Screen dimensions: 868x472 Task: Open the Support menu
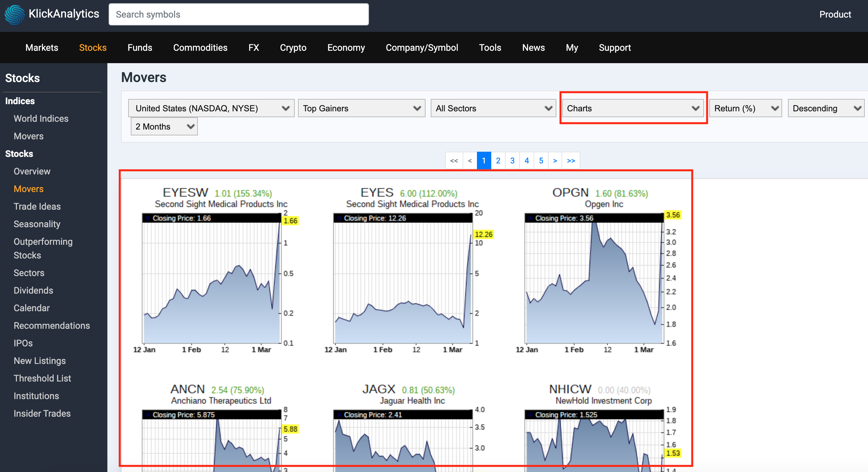pyautogui.click(x=615, y=48)
